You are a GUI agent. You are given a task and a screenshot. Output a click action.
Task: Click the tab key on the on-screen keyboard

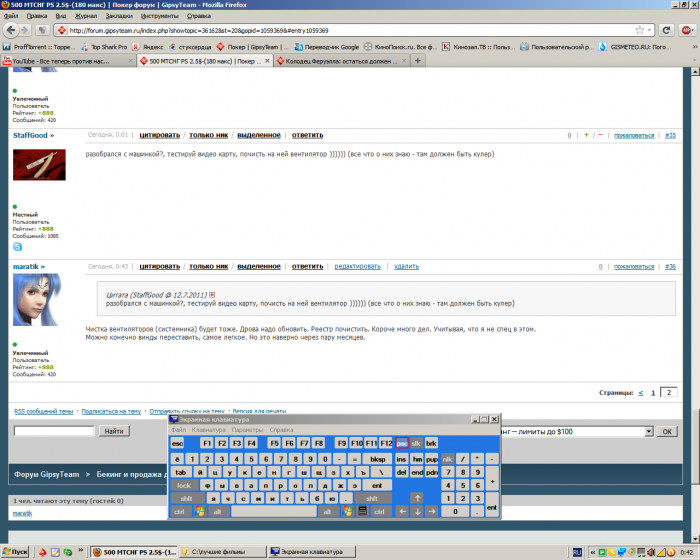(181, 472)
